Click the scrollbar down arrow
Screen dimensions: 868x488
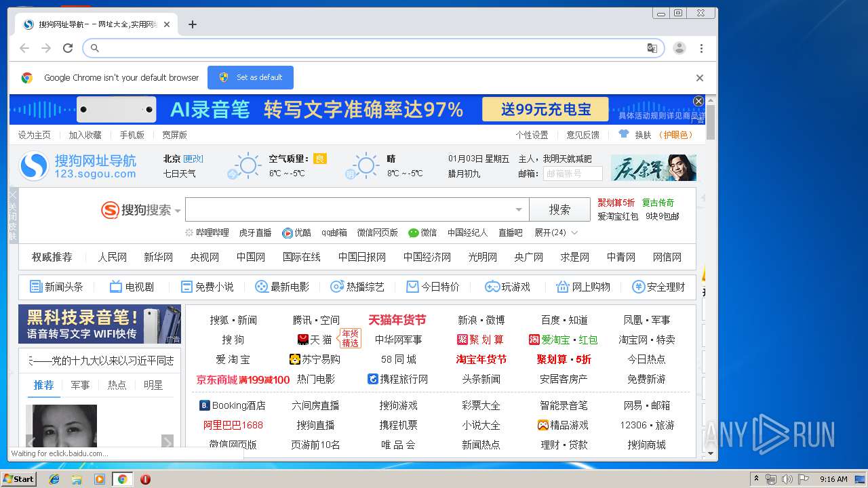coord(711,453)
